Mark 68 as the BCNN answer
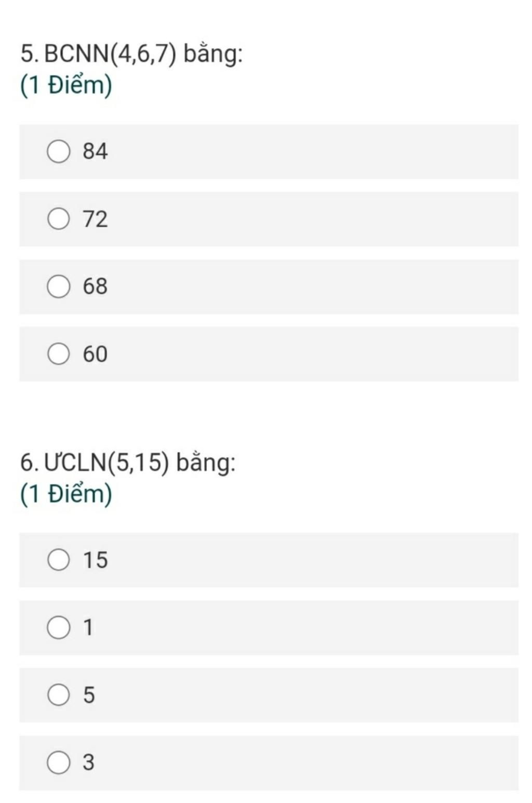The width and height of the screenshot is (532, 803). click(58, 286)
